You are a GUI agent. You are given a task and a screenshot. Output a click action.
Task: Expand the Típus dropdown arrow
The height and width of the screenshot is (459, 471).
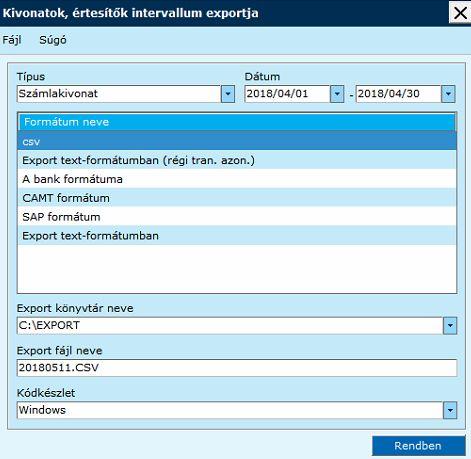[x=228, y=94]
